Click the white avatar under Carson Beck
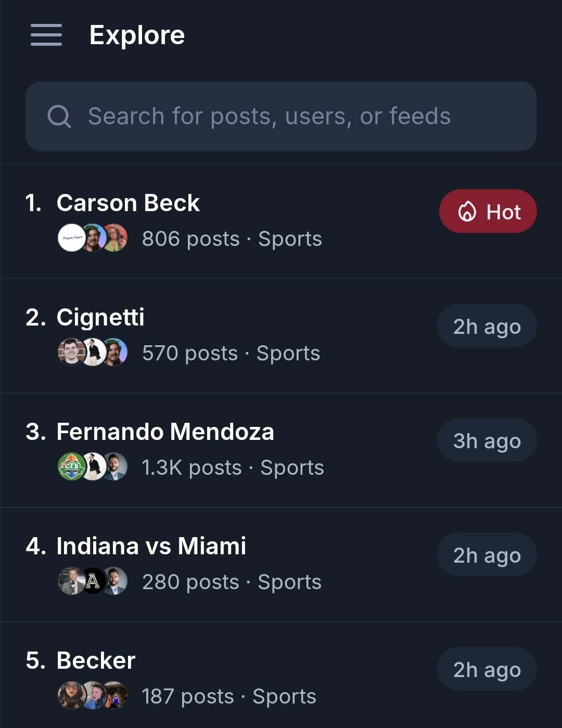The width and height of the screenshot is (562, 728). click(x=71, y=238)
